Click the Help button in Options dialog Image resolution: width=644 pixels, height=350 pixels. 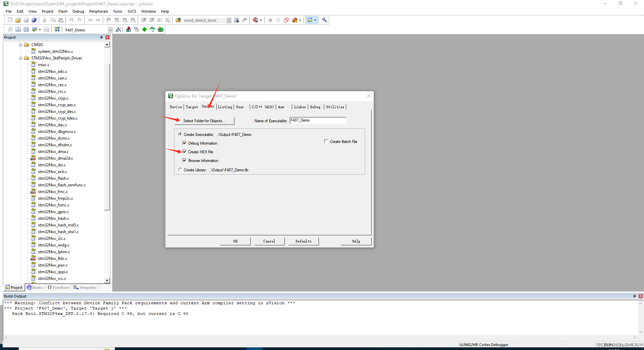coord(356,241)
